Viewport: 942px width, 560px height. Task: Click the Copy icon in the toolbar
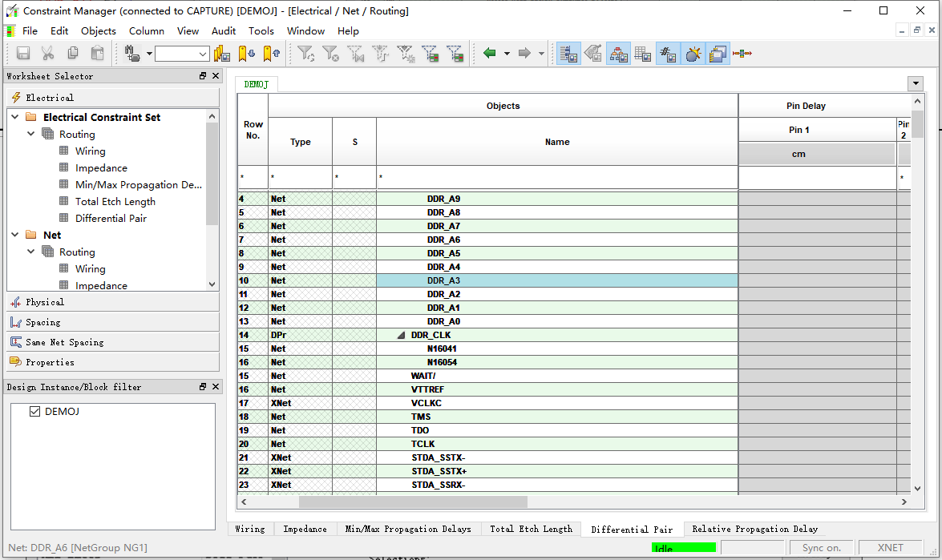click(73, 54)
